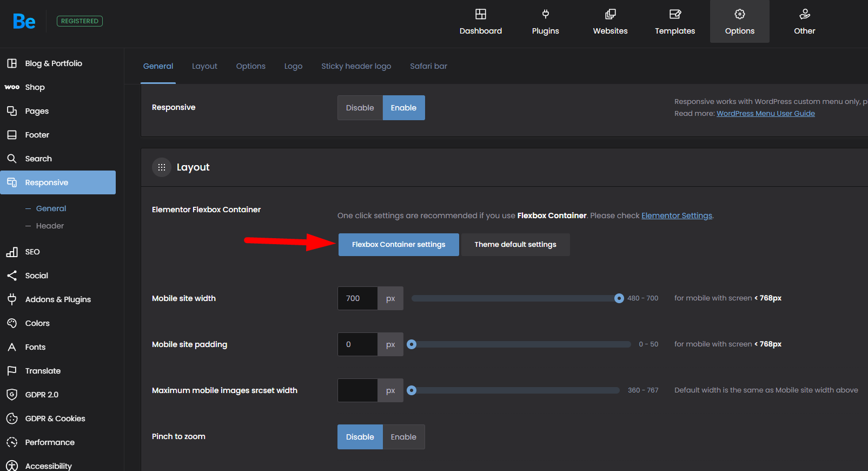Viewport: 868px width, 471px height.
Task: Click the GDPR 2.0 shield icon
Action: coord(12,395)
